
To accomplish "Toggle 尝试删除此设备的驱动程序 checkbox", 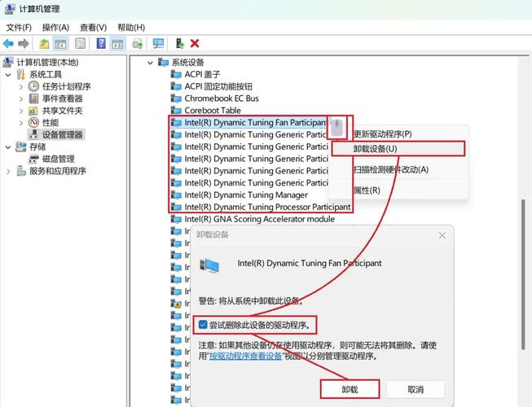I will point(203,325).
